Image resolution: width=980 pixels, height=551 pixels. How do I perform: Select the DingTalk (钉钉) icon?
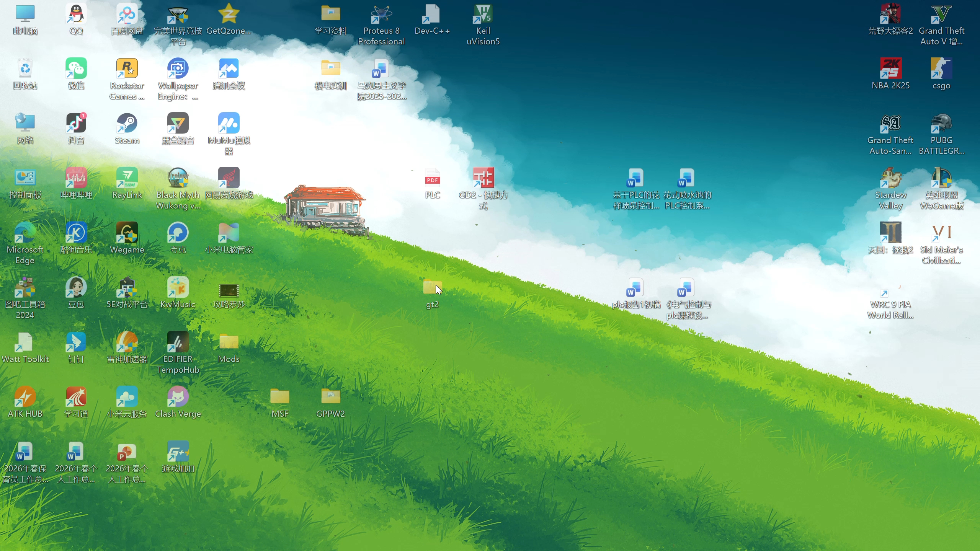[76, 342]
